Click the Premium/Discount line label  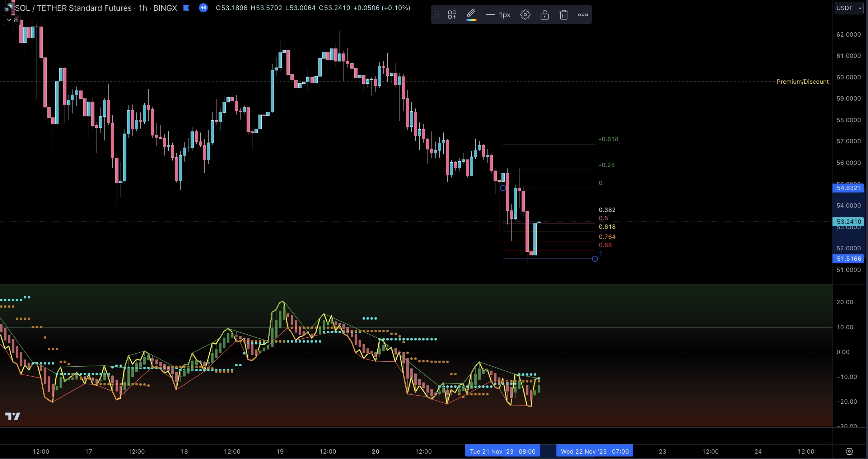coord(802,82)
